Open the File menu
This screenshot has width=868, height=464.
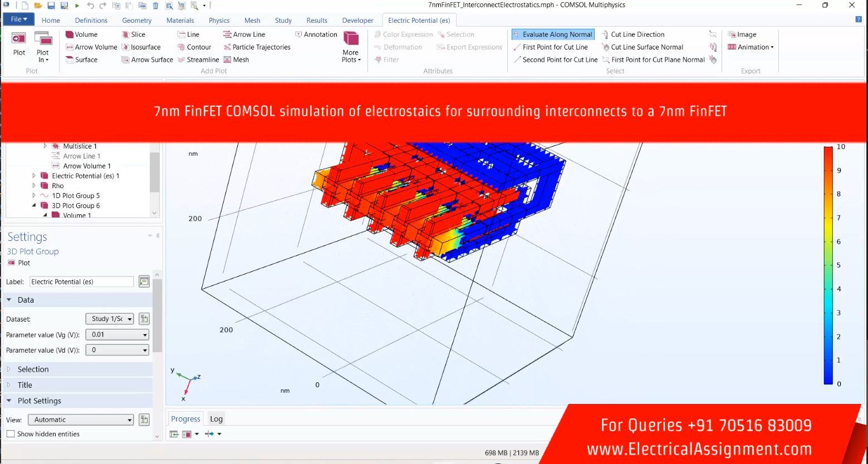pos(18,19)
